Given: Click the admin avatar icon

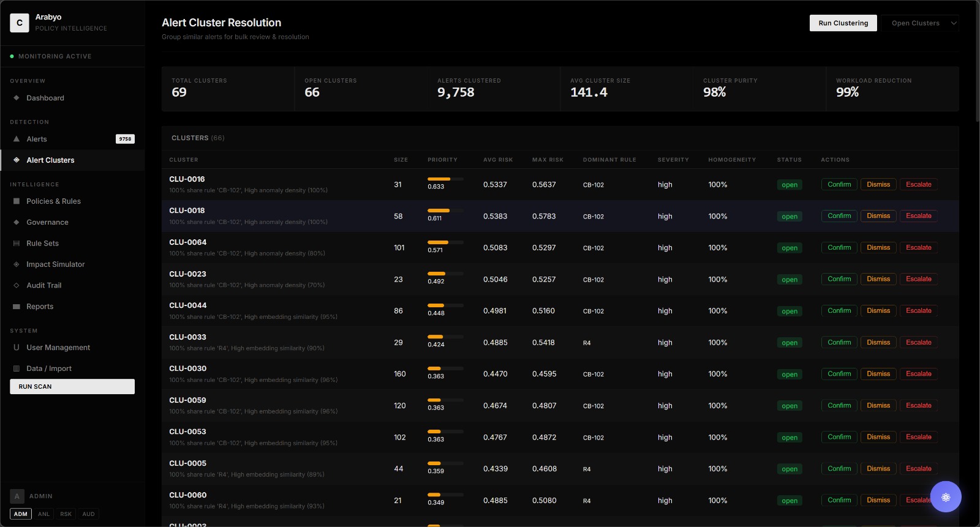Looking at the screenshot, I should [17, 496].
